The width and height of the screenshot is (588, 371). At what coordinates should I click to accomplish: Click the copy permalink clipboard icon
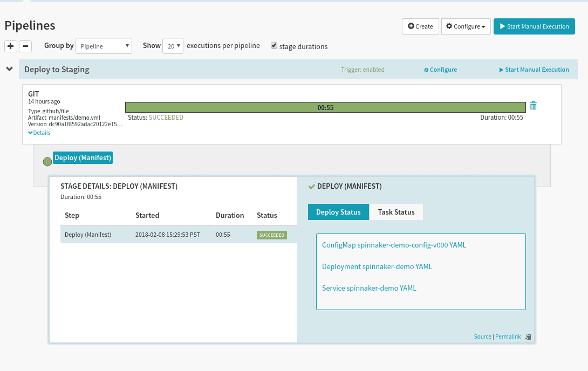point(528,337)
